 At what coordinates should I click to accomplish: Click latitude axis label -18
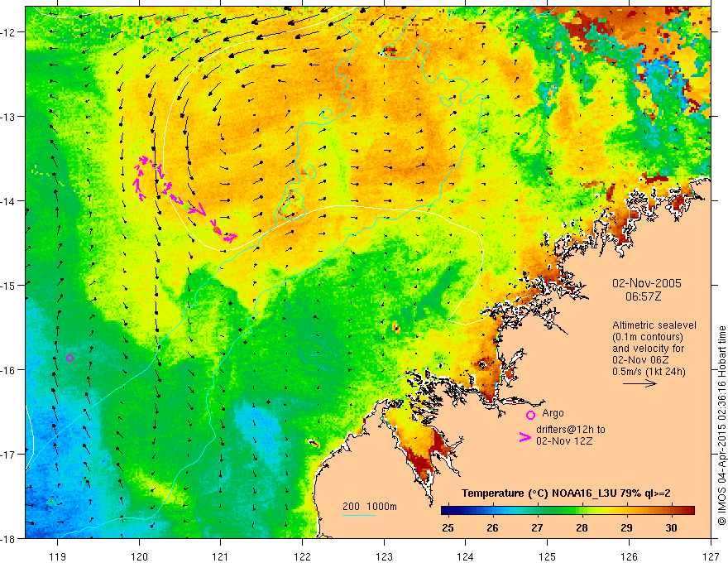point(9,538)
